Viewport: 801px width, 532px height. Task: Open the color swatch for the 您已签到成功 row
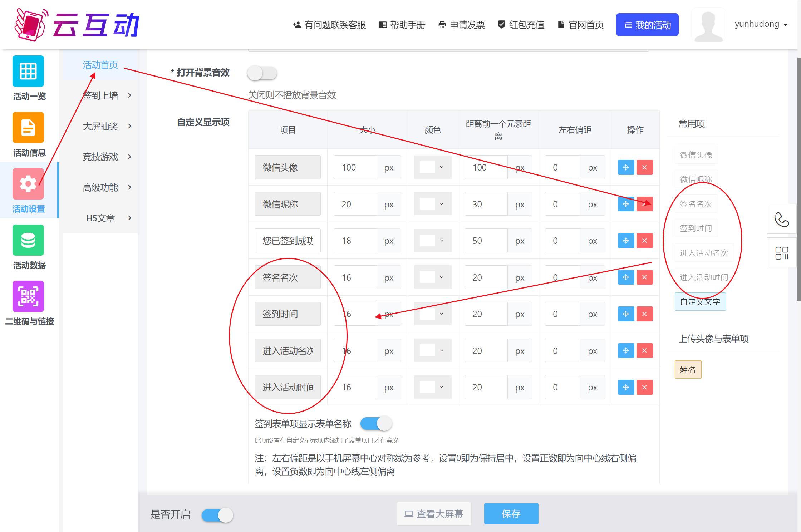[432, 240]
